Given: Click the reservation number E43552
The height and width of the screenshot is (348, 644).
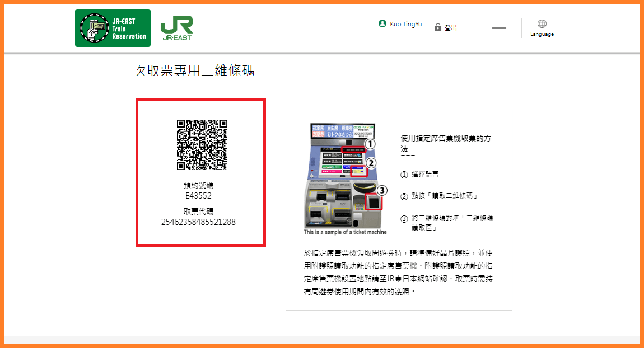Looking at the screenshot, I should 199,196.
